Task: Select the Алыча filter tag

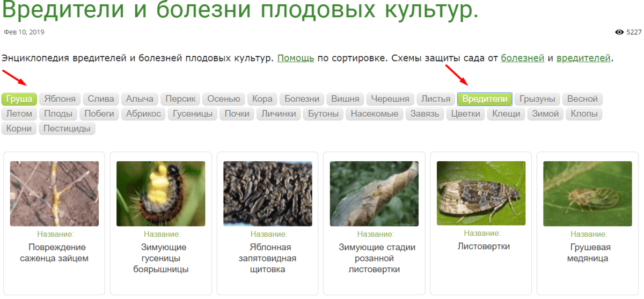Action: point(140,99)
